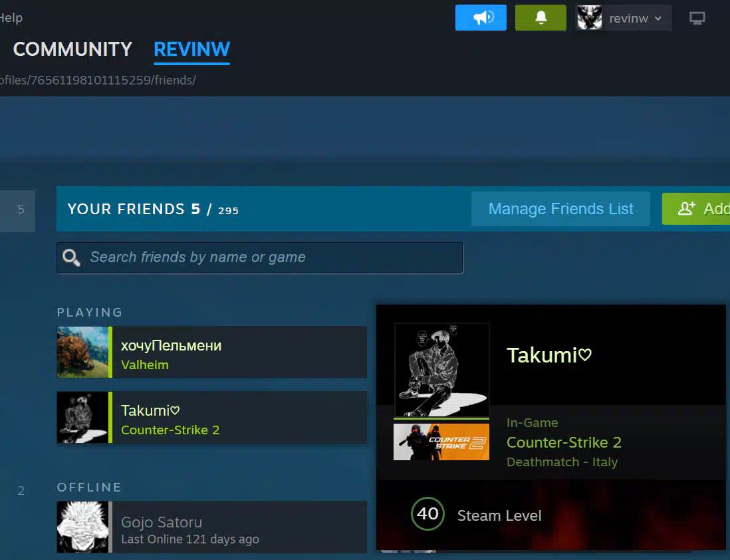Open the announcements megaphone button

tap(481, 18)
